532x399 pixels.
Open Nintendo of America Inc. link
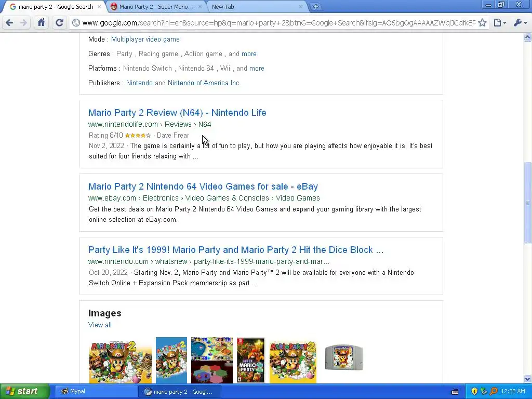point(204,83)
